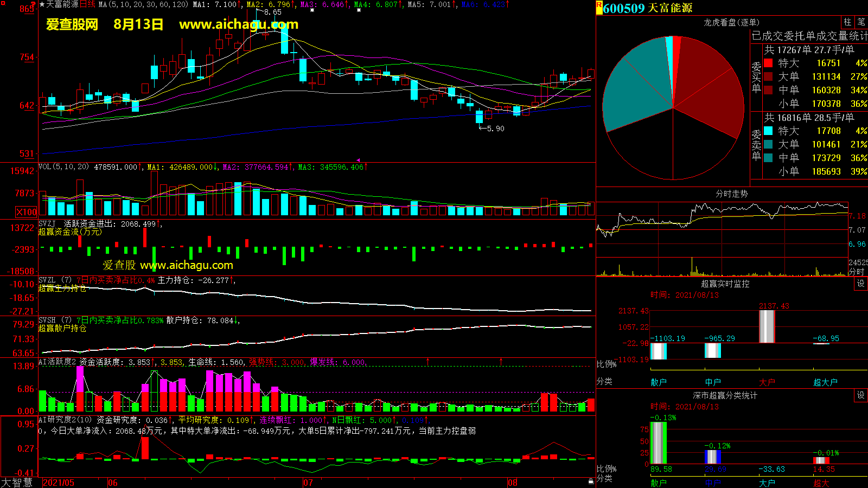The width and height of the screenshot is (868, 488).
Task: Select the 大户 category in 超赢实时监控
Action: (767, 382)
